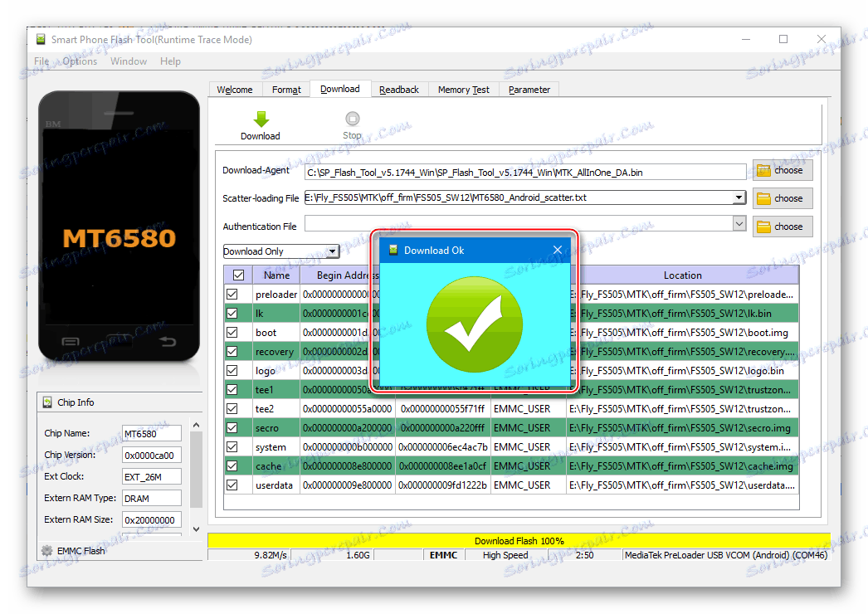
Task: Click folder icon beside Download-Agent choose
Action: 764,170
